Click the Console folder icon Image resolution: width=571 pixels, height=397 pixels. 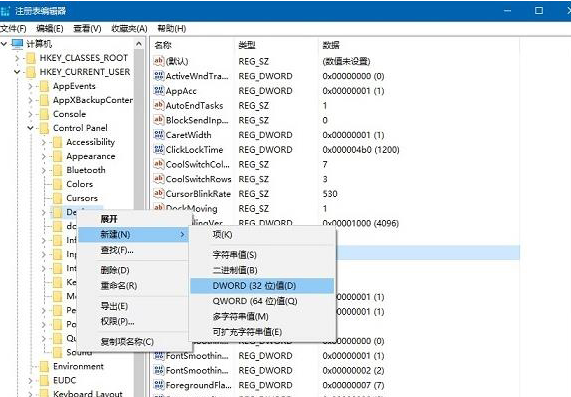[x=44, y=114]
